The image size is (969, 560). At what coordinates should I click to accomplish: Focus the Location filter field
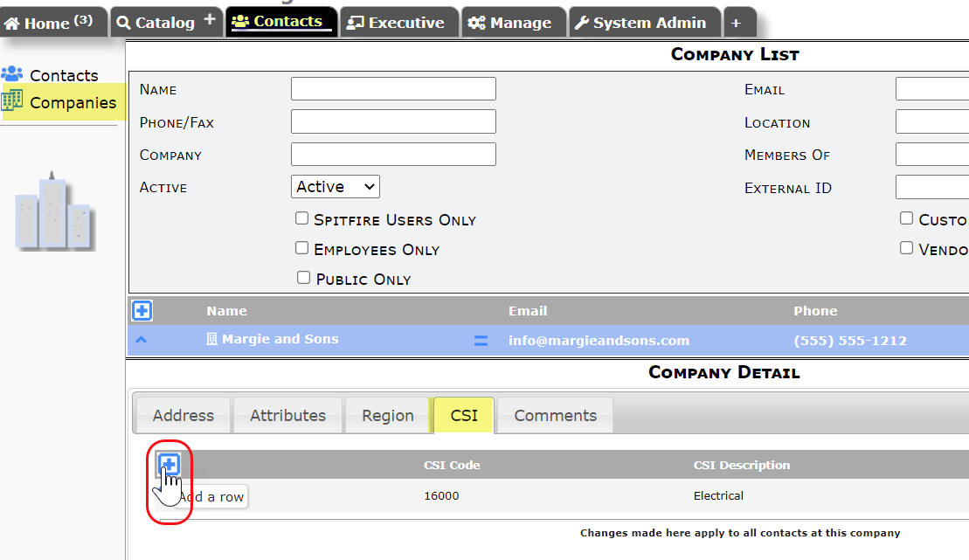tap(932, 121)
